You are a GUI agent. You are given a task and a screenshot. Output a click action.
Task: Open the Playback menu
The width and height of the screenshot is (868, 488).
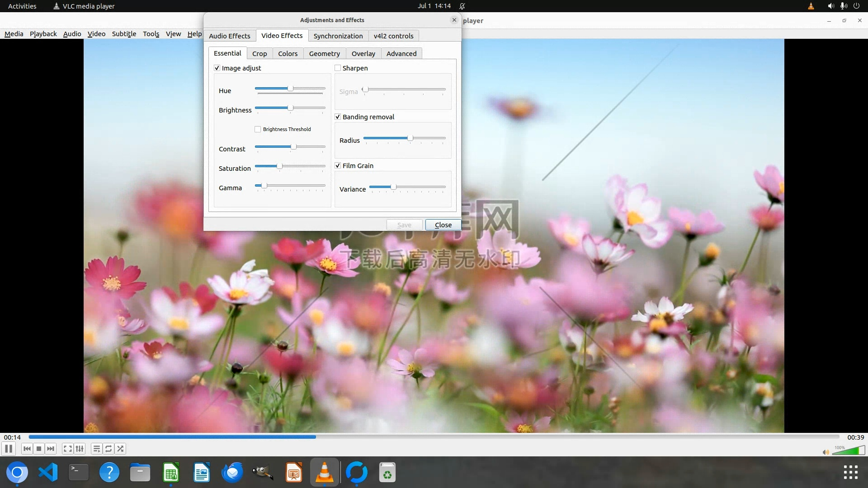coord(43,34)
